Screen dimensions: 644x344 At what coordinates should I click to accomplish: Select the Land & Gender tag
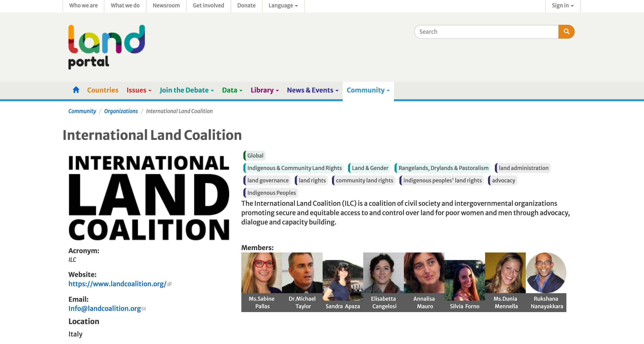(369, 168)
